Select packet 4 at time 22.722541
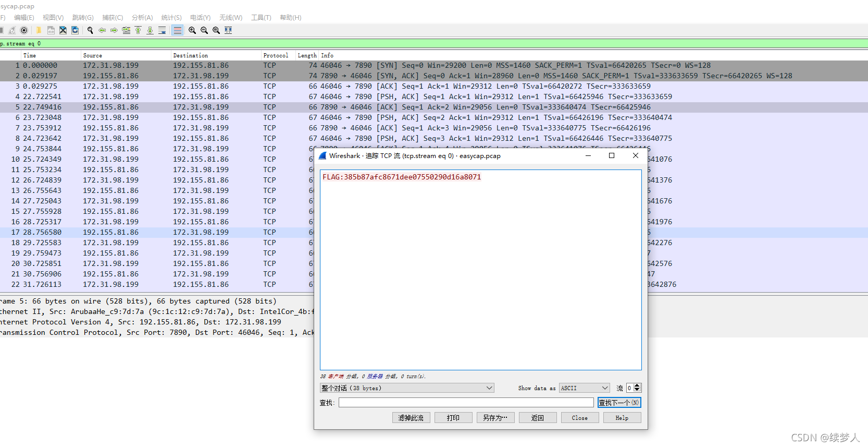 pos(434,96)
